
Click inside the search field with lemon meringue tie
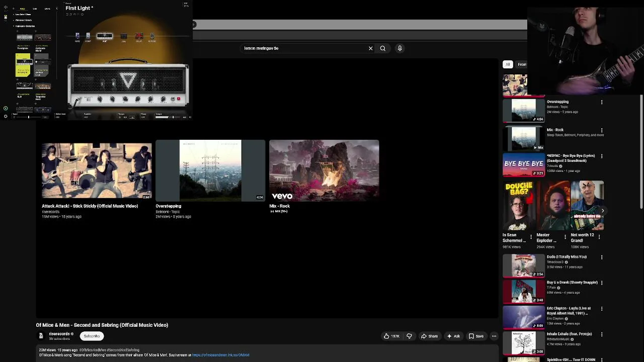pos(304,48)
